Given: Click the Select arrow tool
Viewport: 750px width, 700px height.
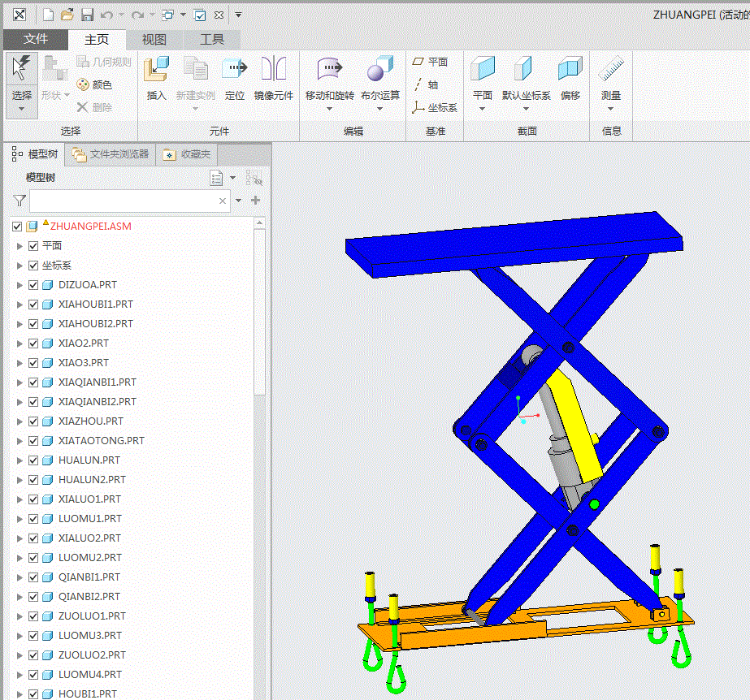Looking at the screenshot, I should 21,68.
